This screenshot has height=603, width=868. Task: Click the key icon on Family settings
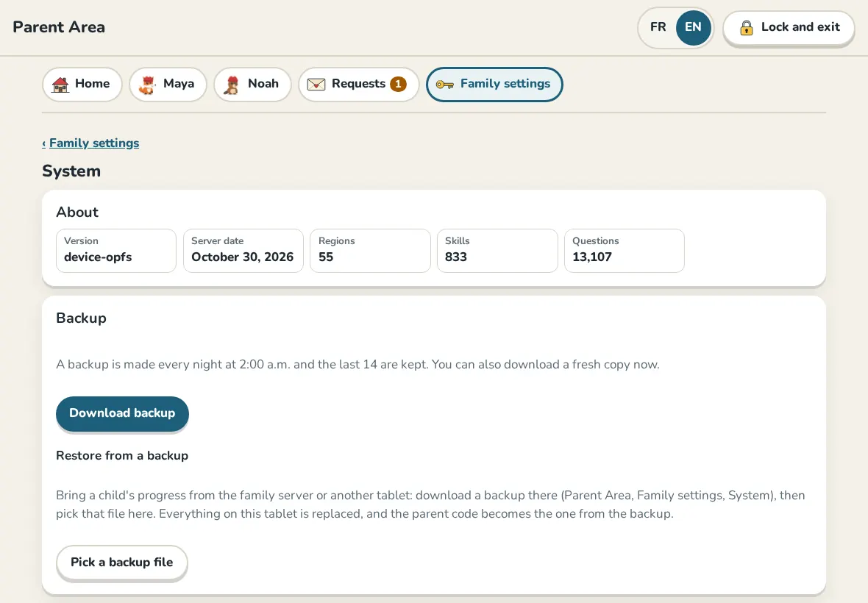(444, 84)
